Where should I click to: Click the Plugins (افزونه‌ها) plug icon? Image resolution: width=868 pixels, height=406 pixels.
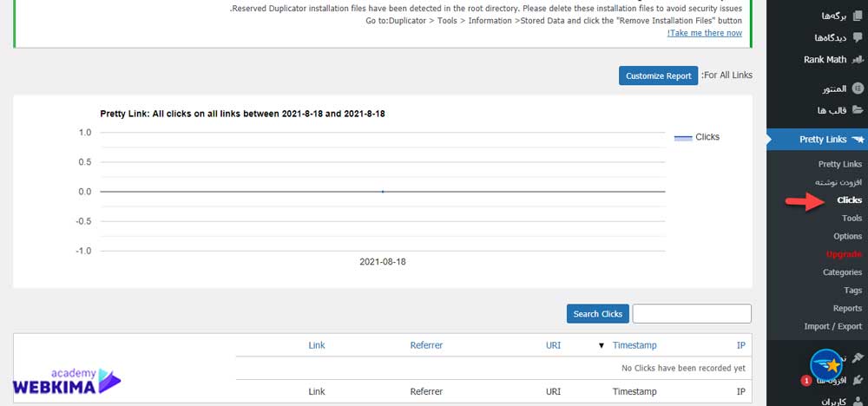858,380
